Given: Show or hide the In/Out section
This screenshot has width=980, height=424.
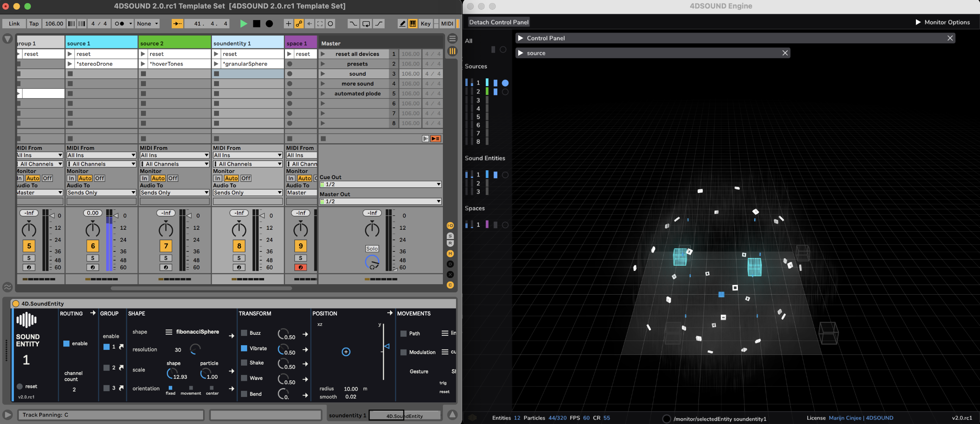Looking at the screenshot, I should [450, 226].
